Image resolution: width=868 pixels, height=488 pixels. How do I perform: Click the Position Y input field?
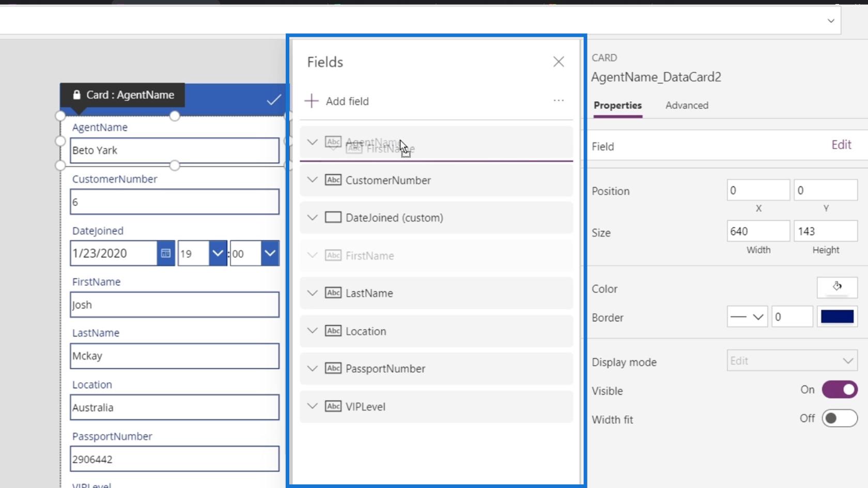826,190
